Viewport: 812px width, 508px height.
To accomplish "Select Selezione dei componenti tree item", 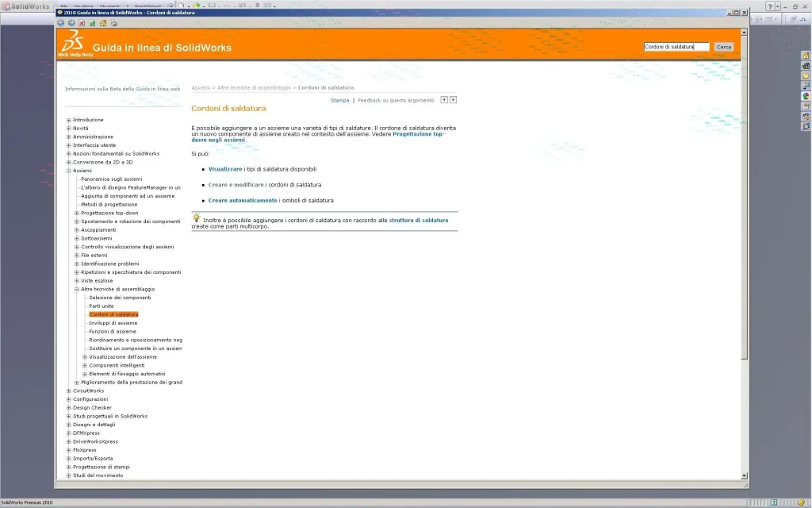I will tap(120, 298).
